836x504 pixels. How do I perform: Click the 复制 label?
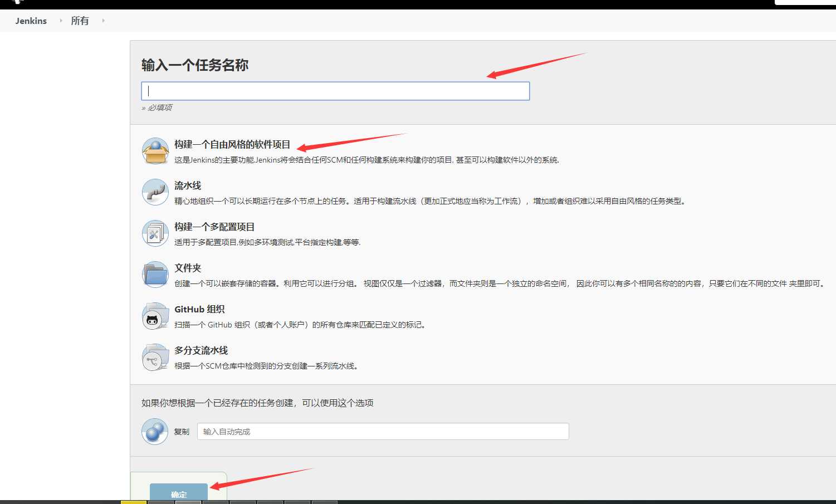pyautogui.click(x=182, y=432)
